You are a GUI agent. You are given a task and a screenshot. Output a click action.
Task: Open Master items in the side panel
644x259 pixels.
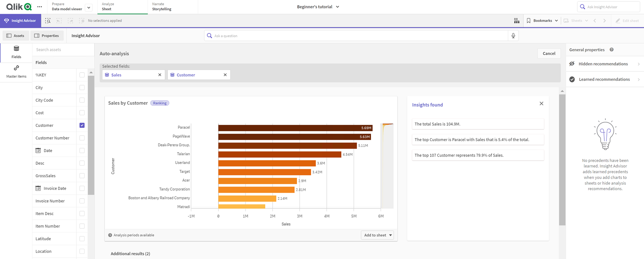16,71
